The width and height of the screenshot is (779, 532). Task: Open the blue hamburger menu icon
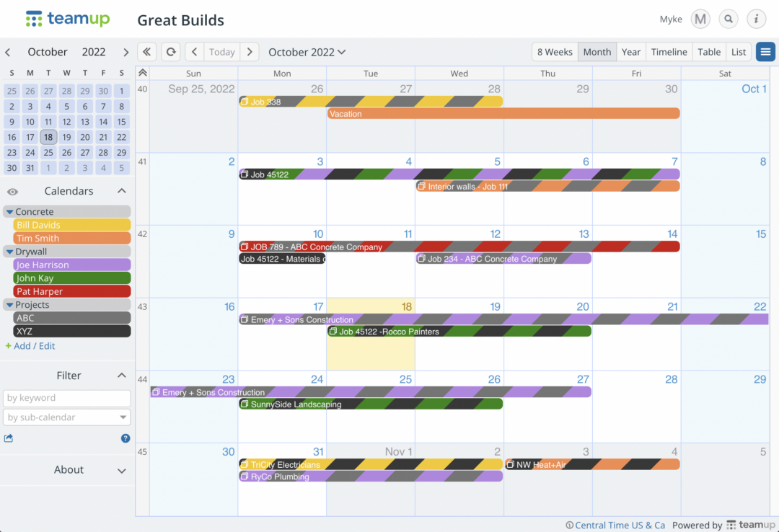(x=765, y=51)
